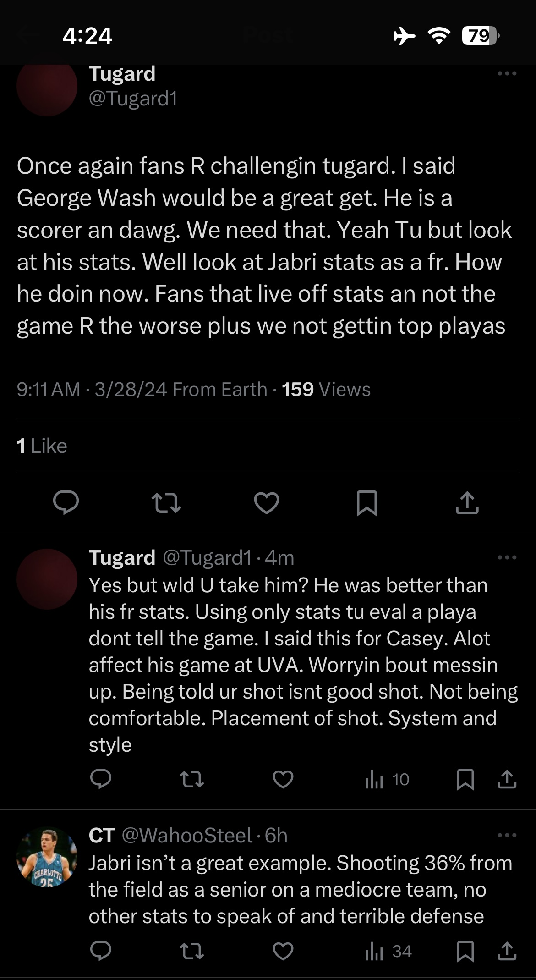Open Tugard's avatar on the reply

tap(47, 579)
